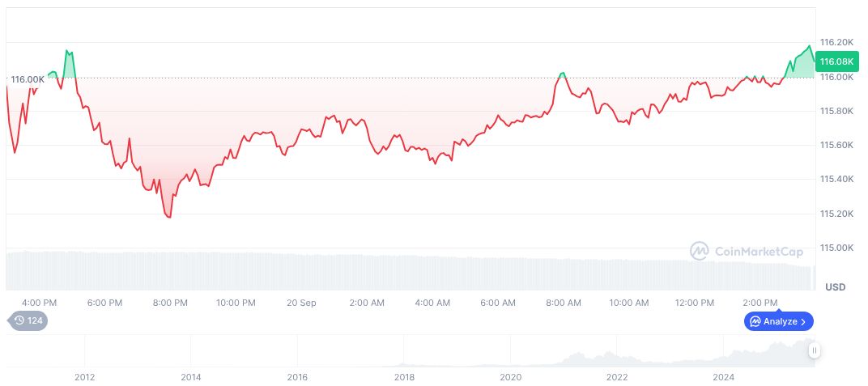Click the range navigator slider handle
Screen dimensions: 868x386
coord(814,350)
